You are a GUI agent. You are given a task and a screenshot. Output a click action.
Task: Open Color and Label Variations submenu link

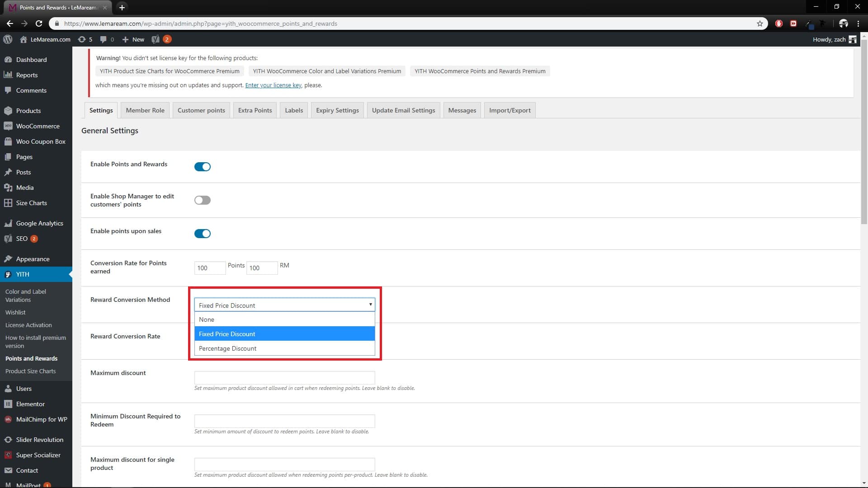click(x=26, y=296)
